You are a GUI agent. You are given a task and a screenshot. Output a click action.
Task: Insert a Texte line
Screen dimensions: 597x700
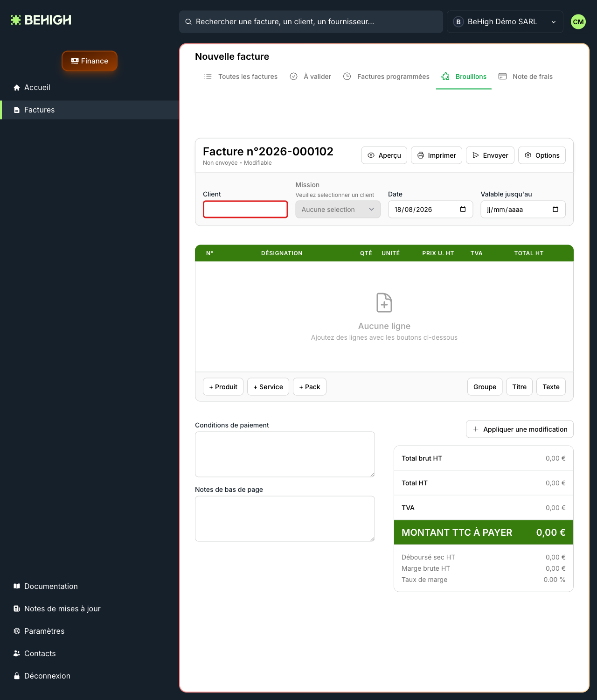click(551, 387)
